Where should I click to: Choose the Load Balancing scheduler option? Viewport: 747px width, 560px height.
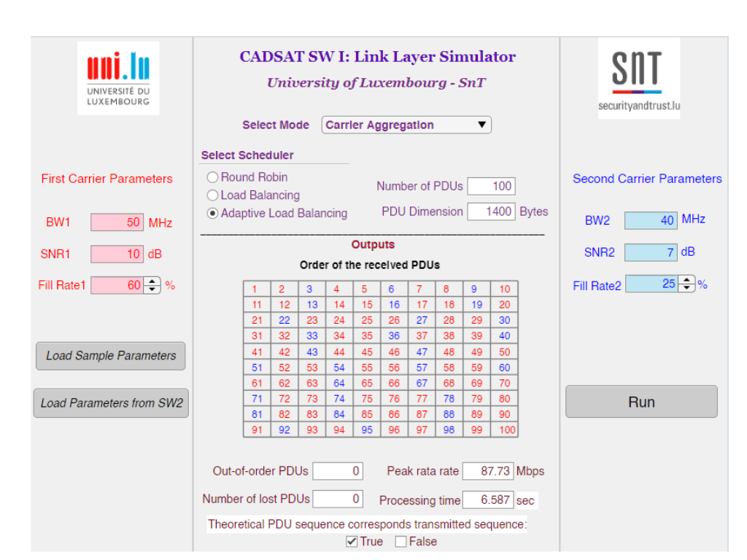[212, 195]
